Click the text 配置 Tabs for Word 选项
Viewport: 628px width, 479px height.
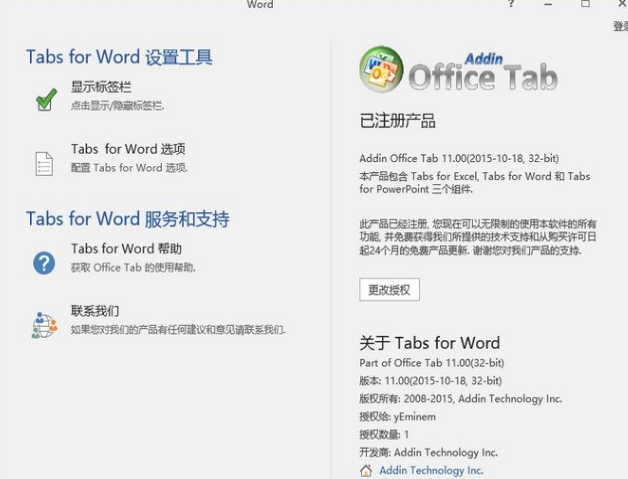pyautogui.click(x=129, y=168)
